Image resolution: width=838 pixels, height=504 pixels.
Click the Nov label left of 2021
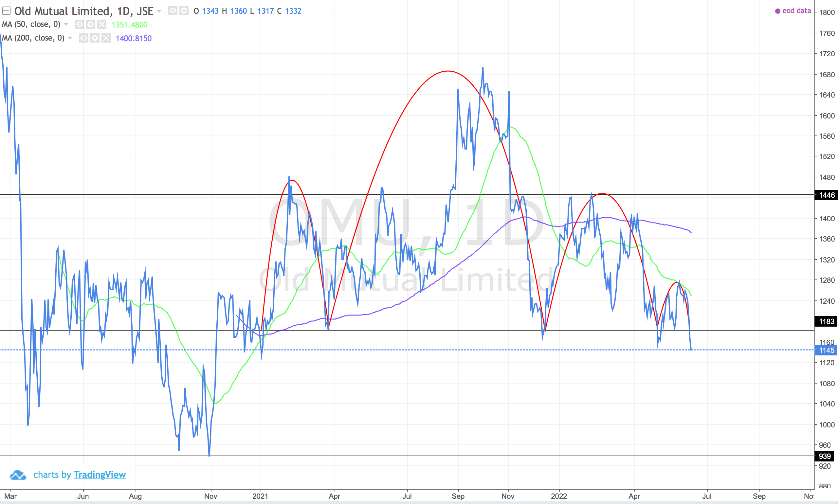point(210,496)
